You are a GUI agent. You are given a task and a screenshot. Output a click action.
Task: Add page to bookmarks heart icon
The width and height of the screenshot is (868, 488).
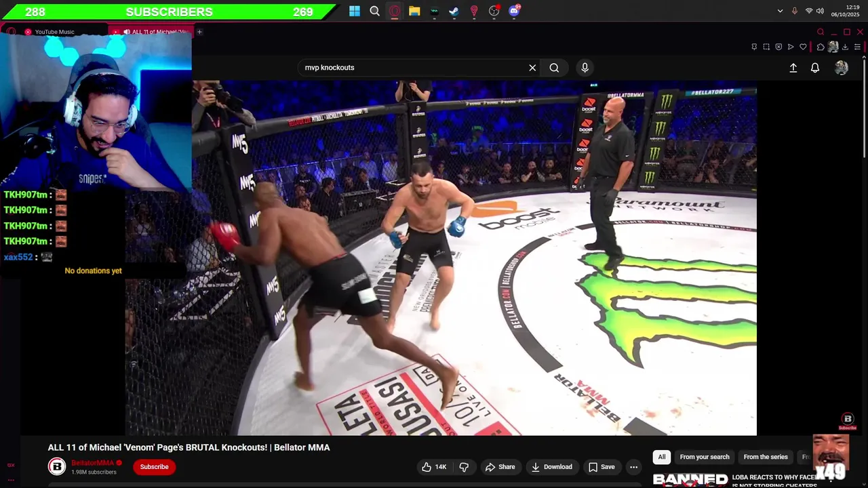[x=803, y=47]
